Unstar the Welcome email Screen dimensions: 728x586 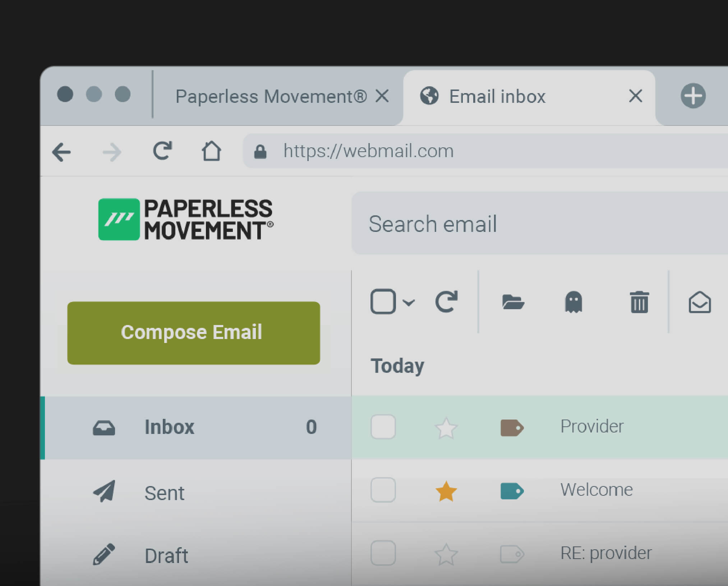point(446,491)
